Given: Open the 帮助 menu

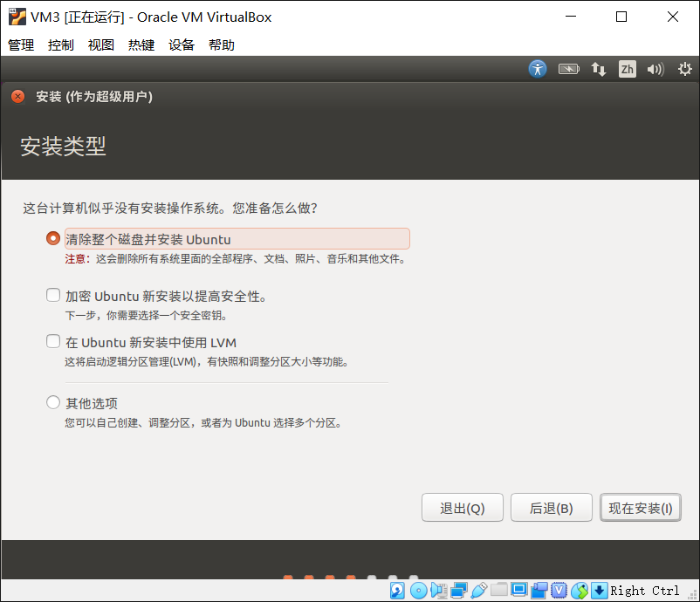Looking at the screenshot, I should 222,45.
